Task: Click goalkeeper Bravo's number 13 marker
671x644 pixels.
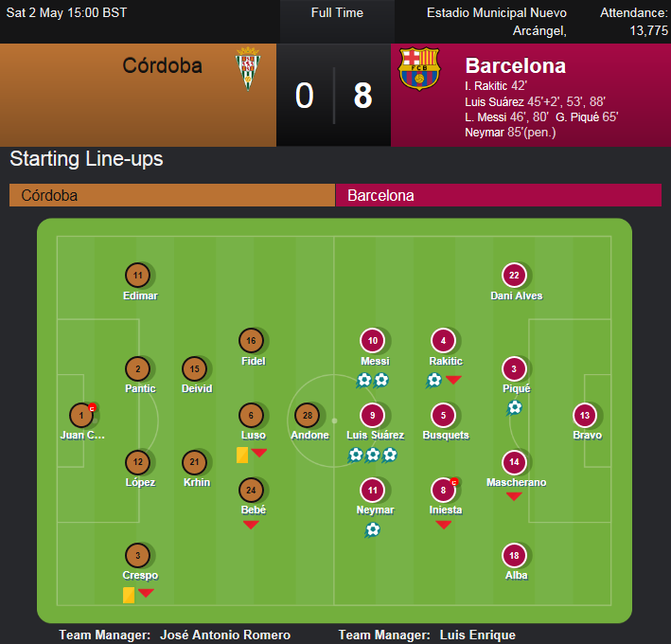Action: (585, 416)
